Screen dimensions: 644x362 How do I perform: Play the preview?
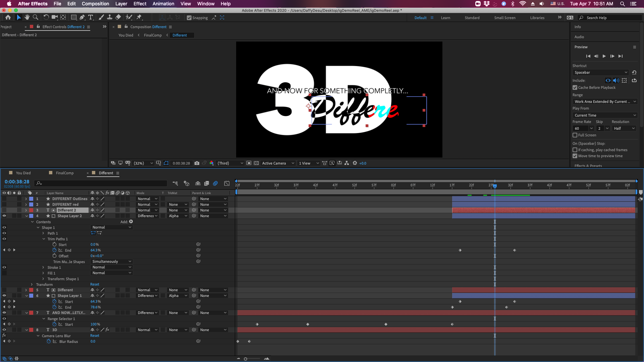click(x=604, y=56)
